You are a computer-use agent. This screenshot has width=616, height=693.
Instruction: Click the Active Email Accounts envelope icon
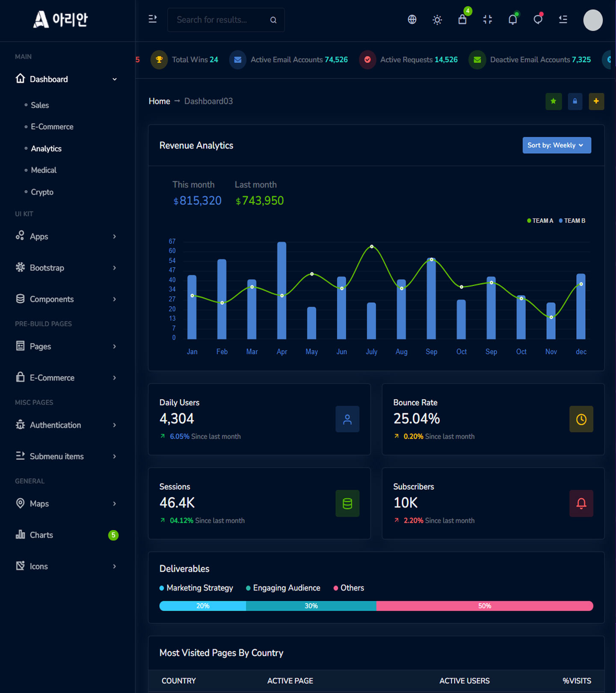tap(238, 60)
